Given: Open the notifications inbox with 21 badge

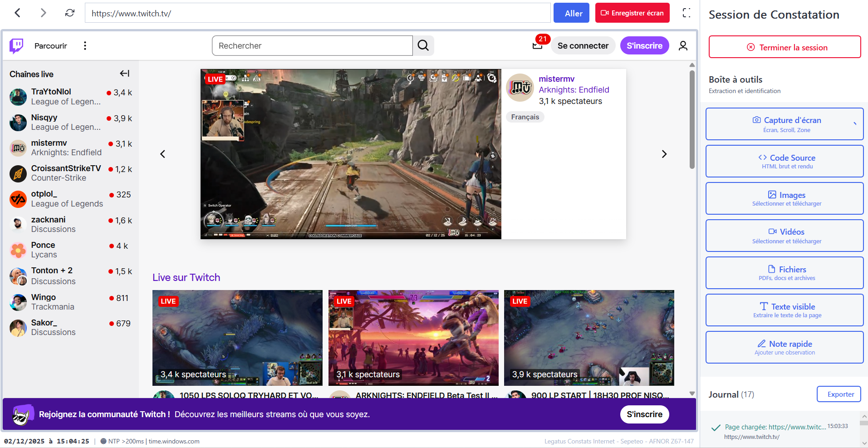Looking at the screenshot, I should (538, 45).
